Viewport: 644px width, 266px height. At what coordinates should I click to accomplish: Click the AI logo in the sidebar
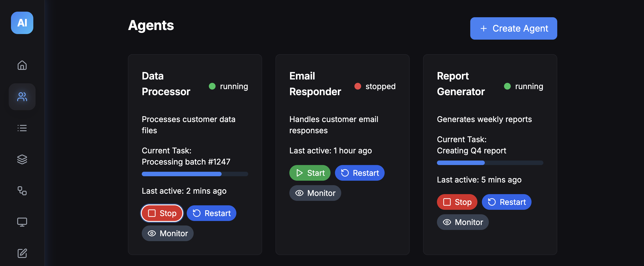(x=22, y=23)
